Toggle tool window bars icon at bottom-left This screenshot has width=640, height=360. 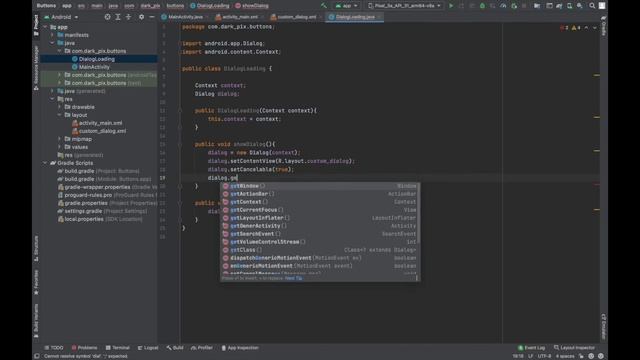[37, 356]
